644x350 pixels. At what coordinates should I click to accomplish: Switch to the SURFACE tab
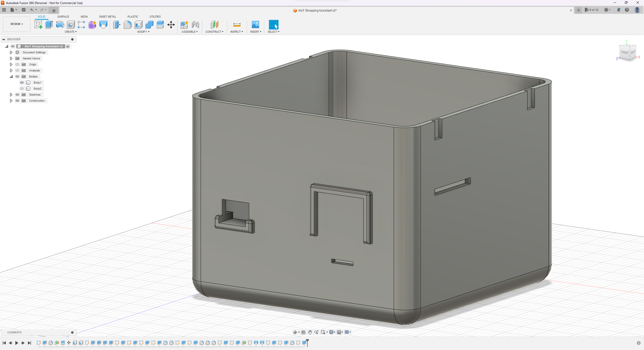(x=63, y=17)
